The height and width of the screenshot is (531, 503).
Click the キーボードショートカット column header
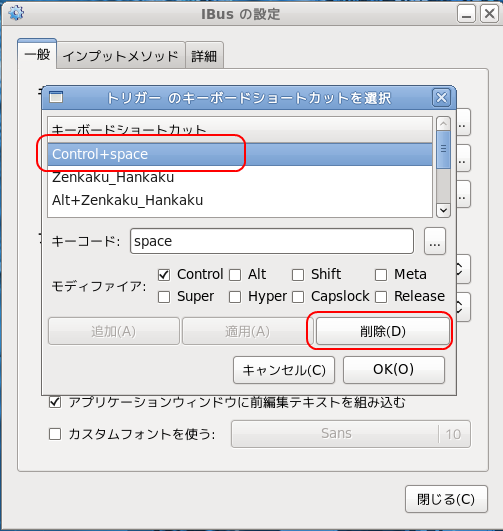point(240,130)
